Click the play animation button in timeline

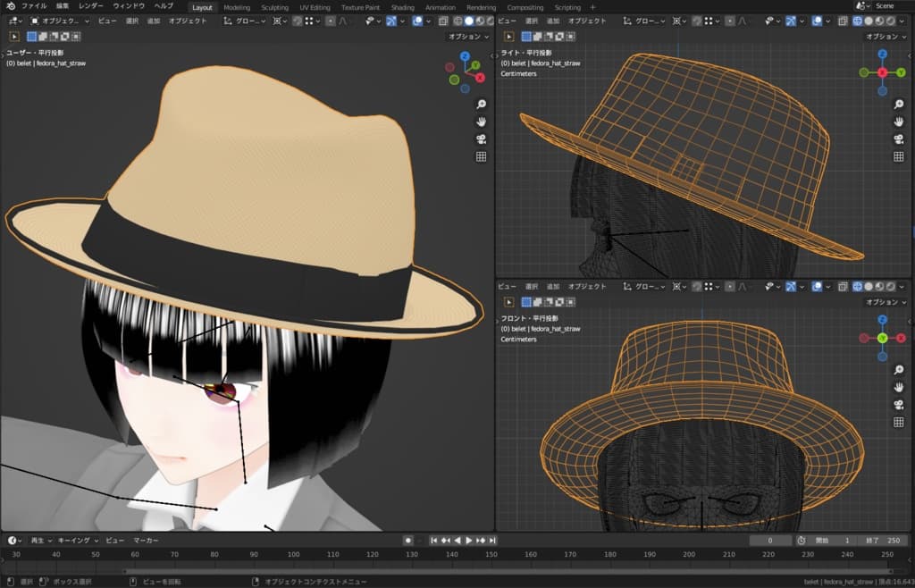coord(468,541)
